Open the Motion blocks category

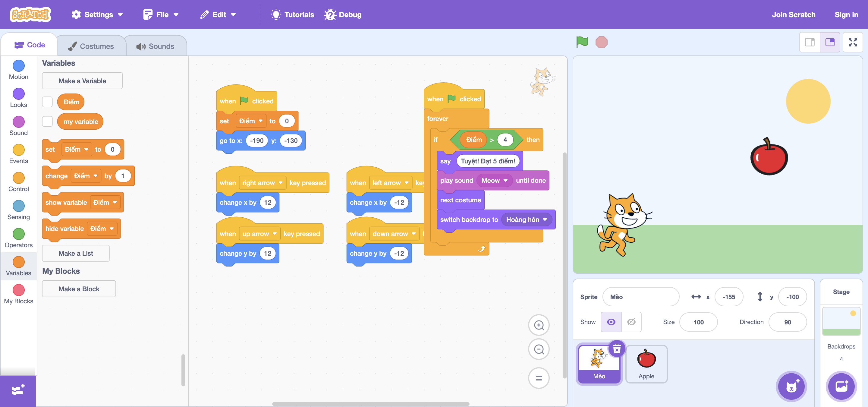tap(18, 70)
